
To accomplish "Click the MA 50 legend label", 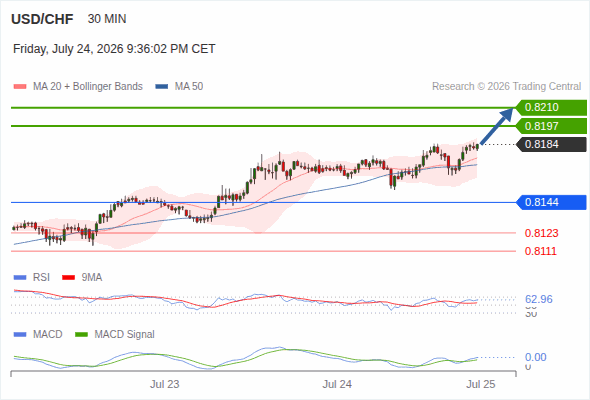I will click(189, 87).
